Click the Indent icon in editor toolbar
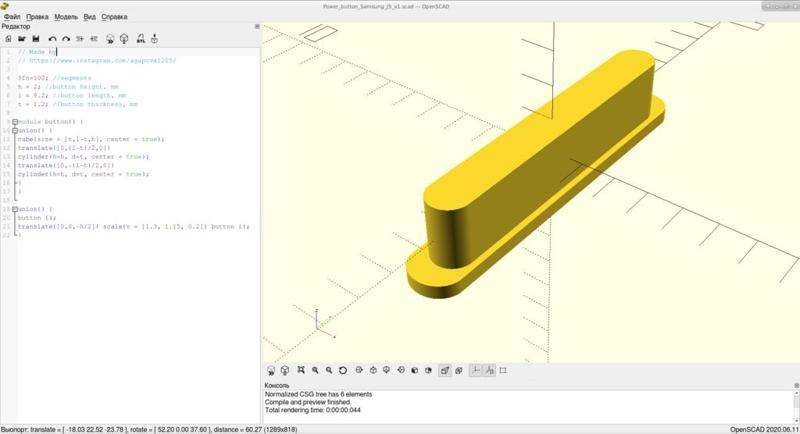Viewport: 800px width, 434px height. [94, 39]
